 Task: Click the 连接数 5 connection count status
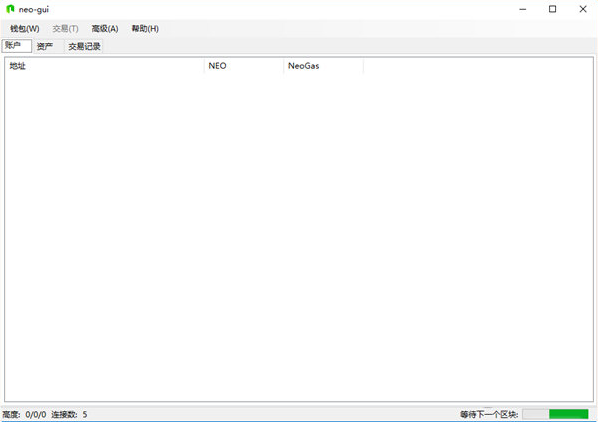tap(69, 414)
